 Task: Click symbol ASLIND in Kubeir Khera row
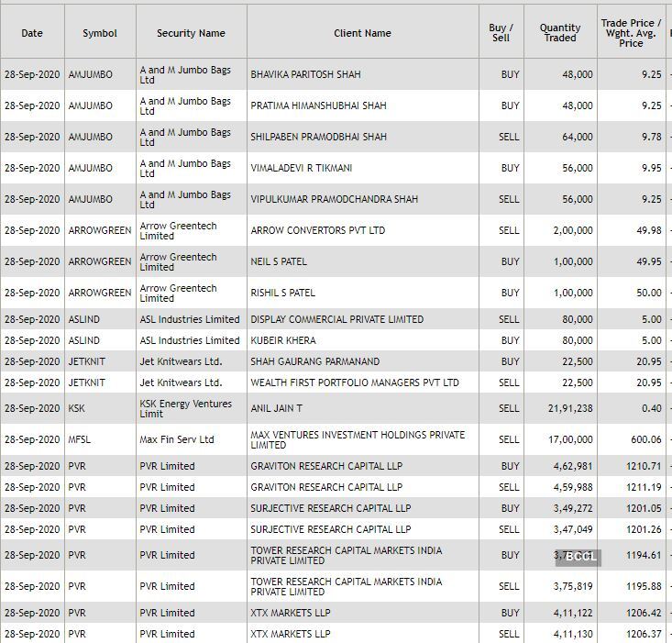click(x=84, y=340)
